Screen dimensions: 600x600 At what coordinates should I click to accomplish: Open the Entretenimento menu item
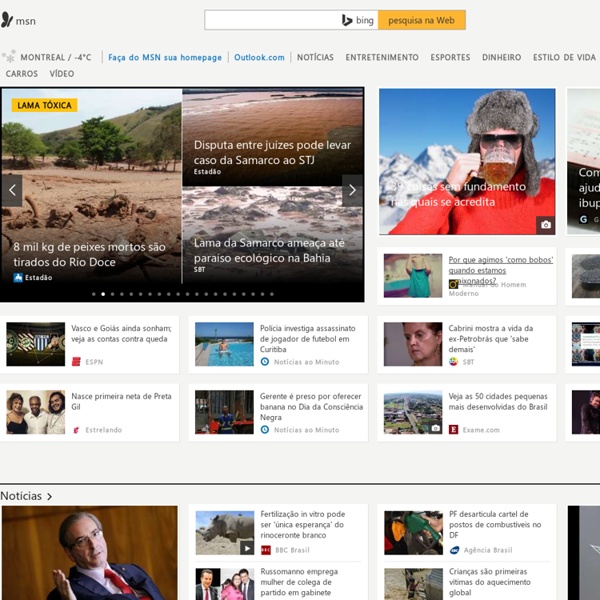coord(382,58)
